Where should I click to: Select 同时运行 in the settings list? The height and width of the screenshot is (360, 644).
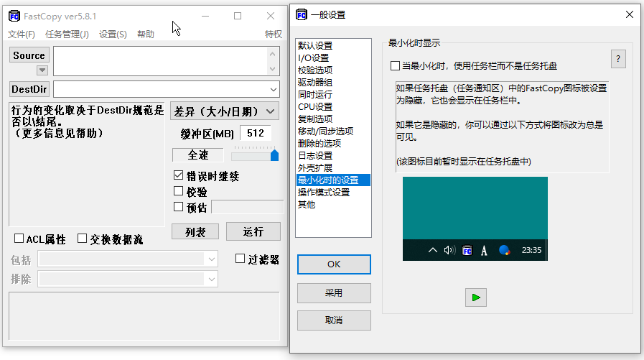tap(333, 95)
